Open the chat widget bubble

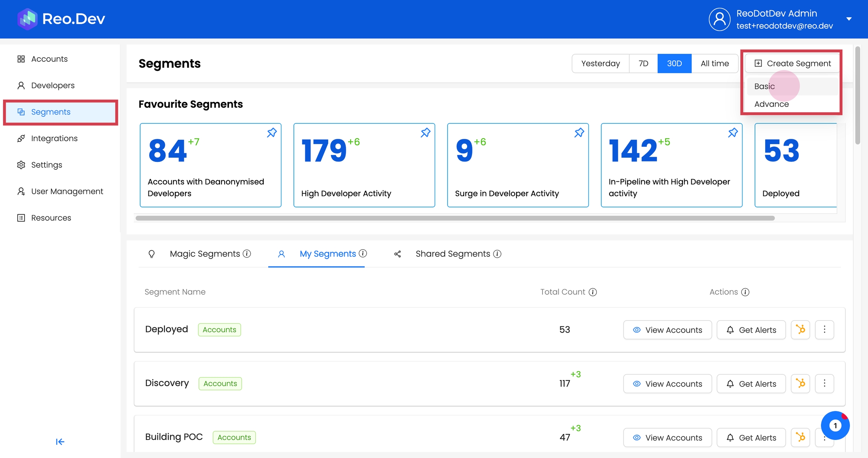point(835,426)
